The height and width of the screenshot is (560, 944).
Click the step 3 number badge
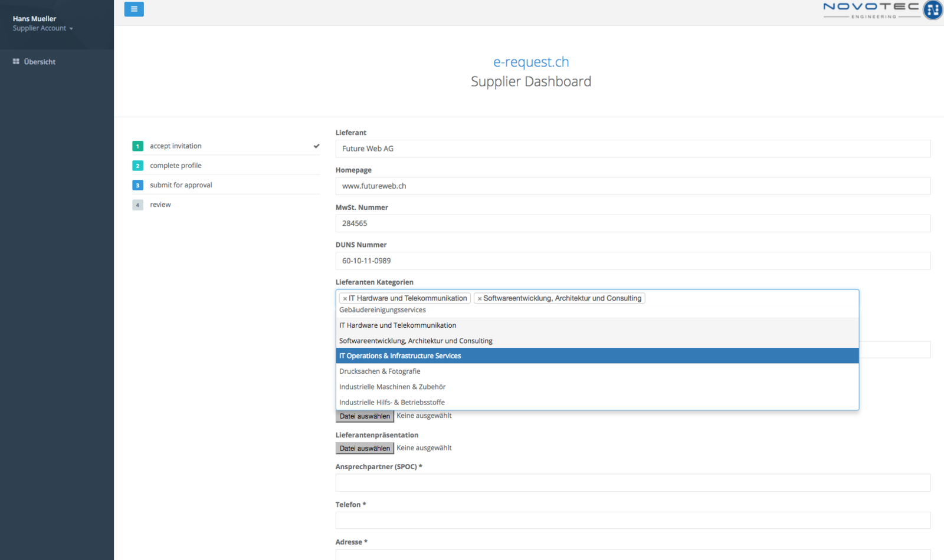[x=137, y=185]
